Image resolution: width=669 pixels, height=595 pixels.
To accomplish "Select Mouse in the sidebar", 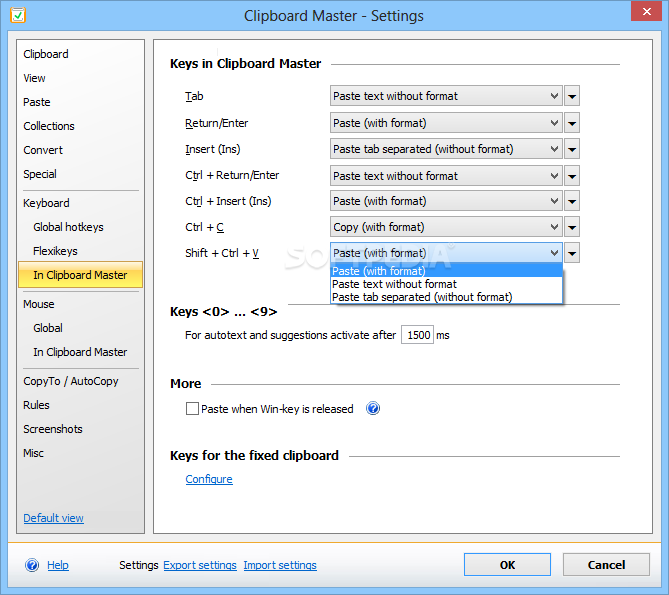I will pos(38,304).
